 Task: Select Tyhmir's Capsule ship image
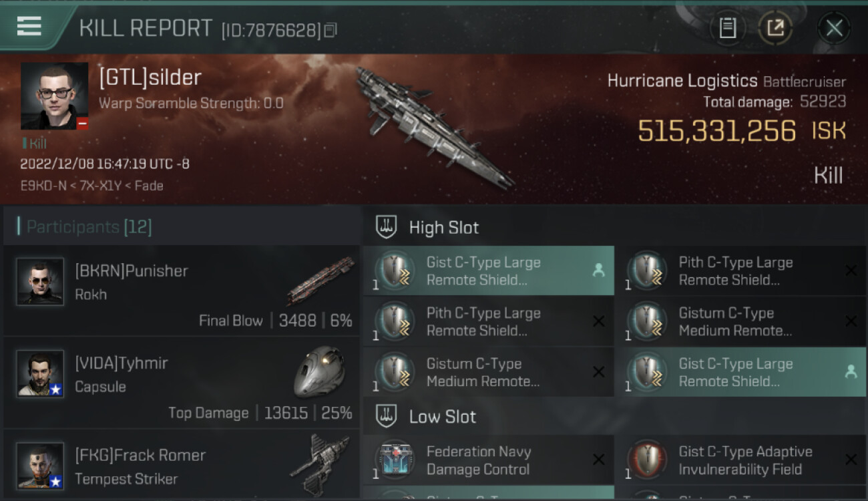click(320, 371)
